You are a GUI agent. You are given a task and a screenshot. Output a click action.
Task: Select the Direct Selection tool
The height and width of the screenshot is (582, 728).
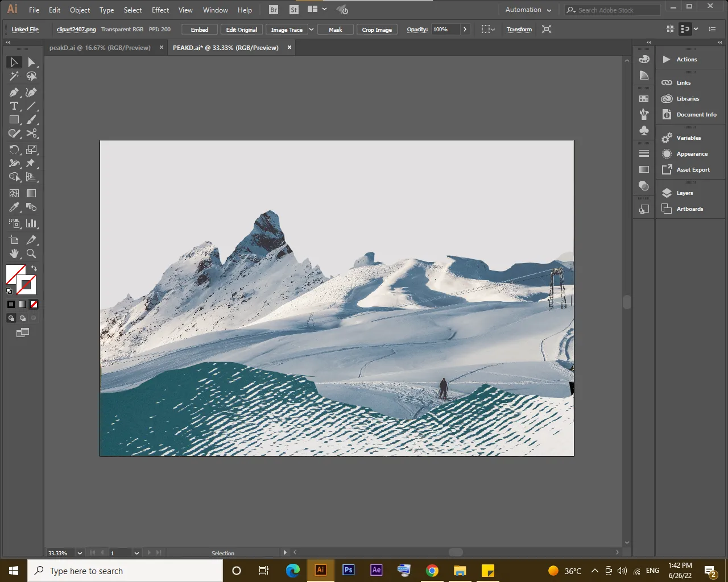click(32, 62)
